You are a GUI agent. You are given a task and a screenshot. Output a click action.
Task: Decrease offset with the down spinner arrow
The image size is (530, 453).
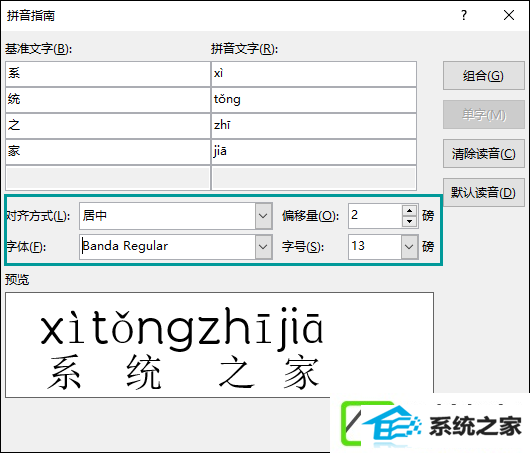(410, 221)
